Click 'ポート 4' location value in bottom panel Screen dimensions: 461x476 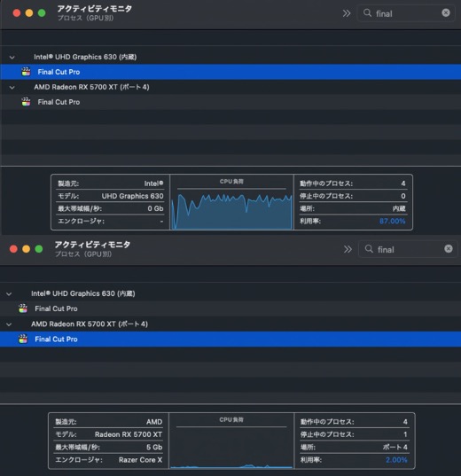pyautogui.click(x=395, y=447)
